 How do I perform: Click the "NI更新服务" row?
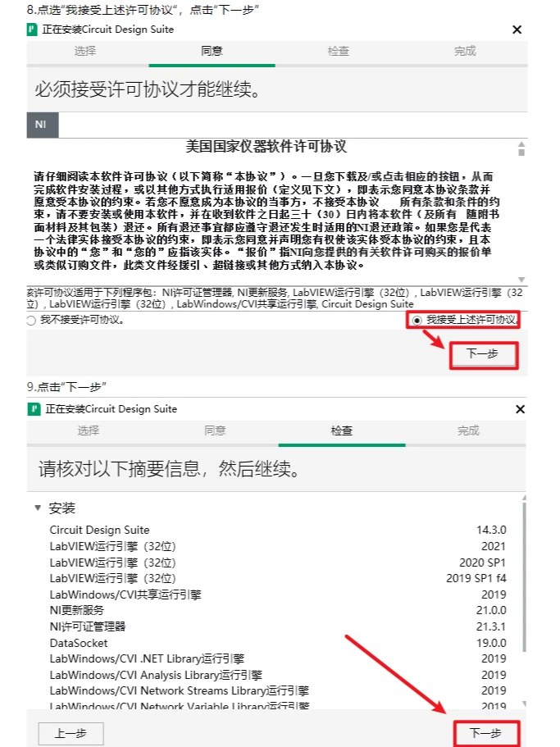278,610
